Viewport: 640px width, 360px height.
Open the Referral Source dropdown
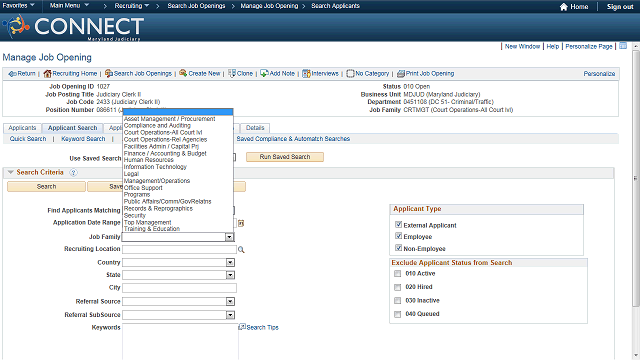coord(230,301)
